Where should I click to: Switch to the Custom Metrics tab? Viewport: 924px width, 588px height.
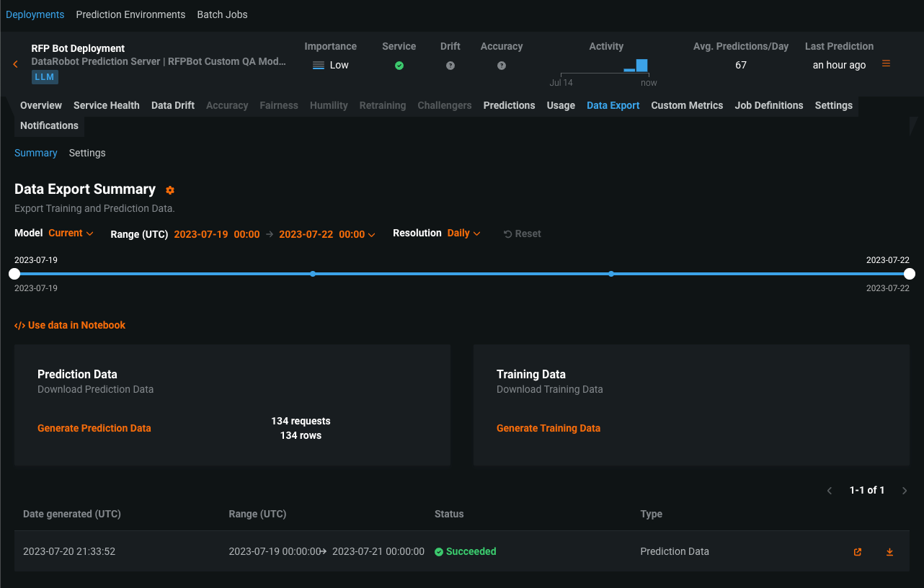pos(686,105)
